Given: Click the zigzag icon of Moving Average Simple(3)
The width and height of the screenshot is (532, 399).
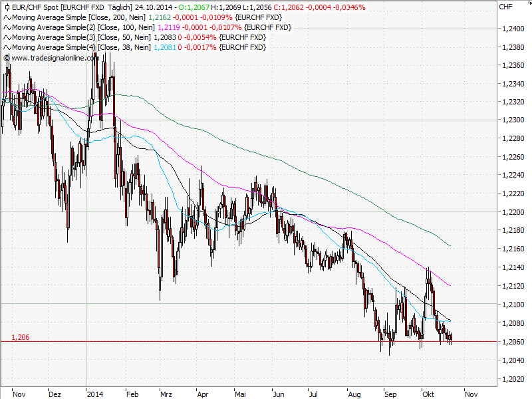Looking at the screenshot, I should pos(7,37).
